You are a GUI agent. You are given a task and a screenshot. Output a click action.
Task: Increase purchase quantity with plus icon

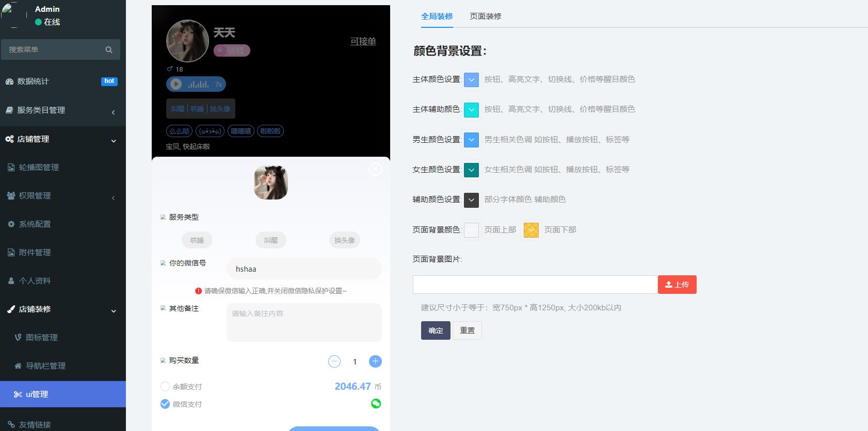point(375,361)
